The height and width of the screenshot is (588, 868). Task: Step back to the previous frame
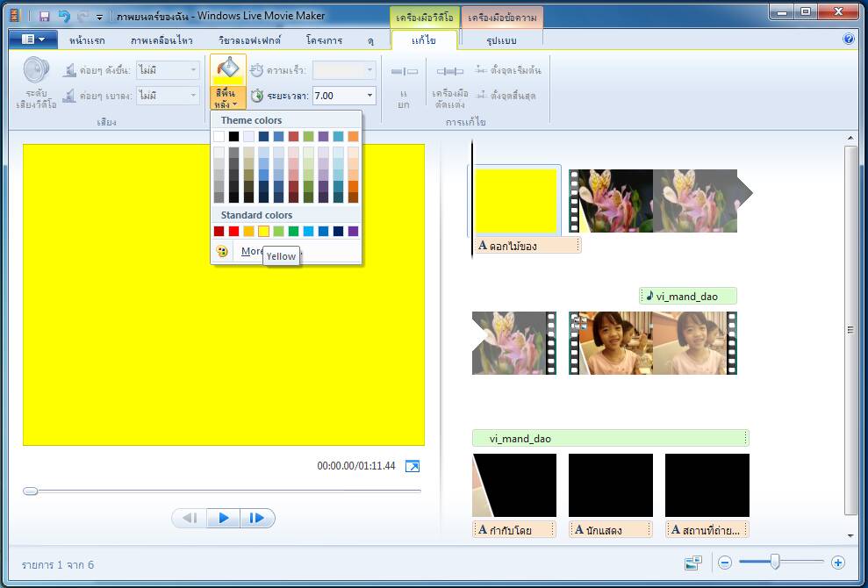click(190, 519)
